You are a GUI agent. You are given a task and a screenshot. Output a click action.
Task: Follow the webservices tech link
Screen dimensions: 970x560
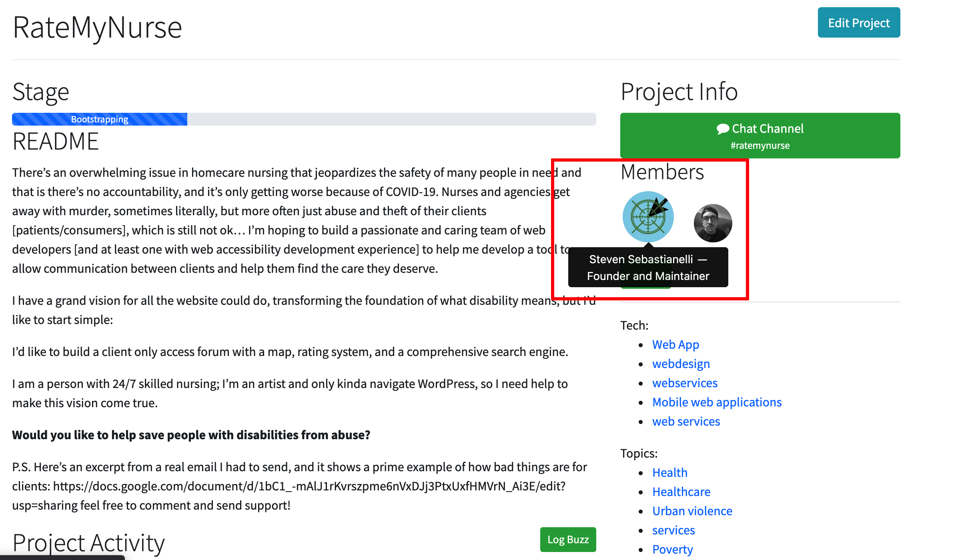[685, 383]
